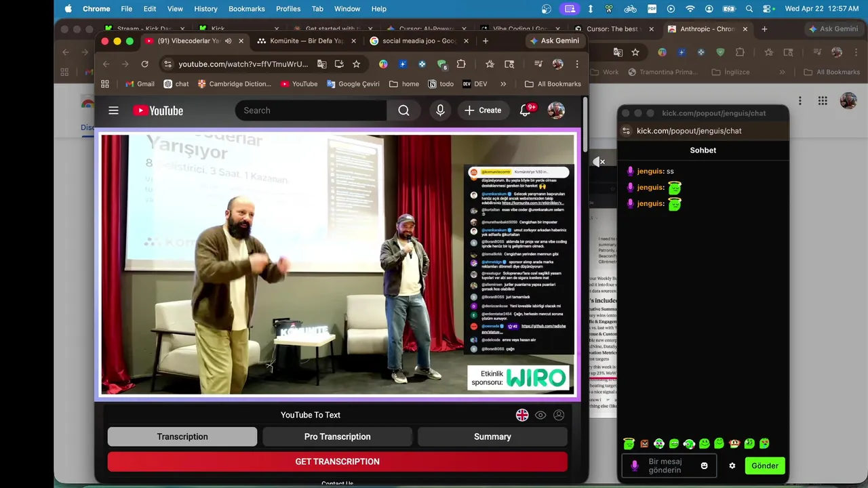
Task: Expand hidden bookmarks chevron in background Chrome
Action: coord(782,72)
